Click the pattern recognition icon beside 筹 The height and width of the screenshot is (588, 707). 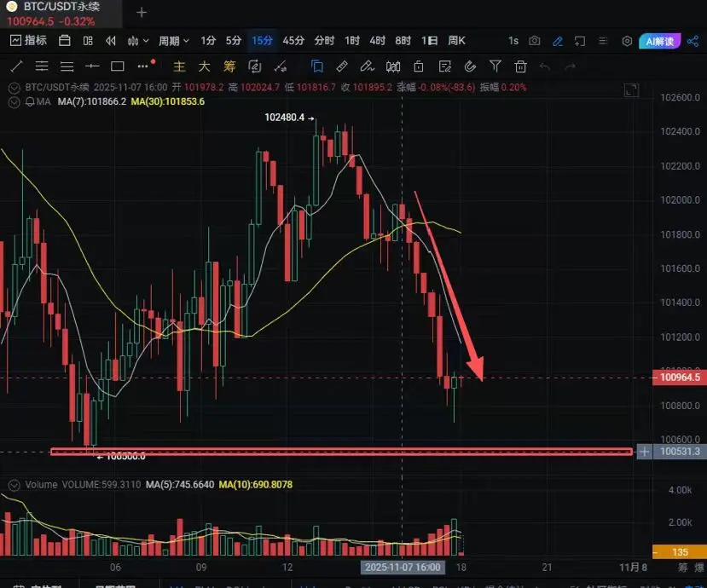tap(255, 66)
